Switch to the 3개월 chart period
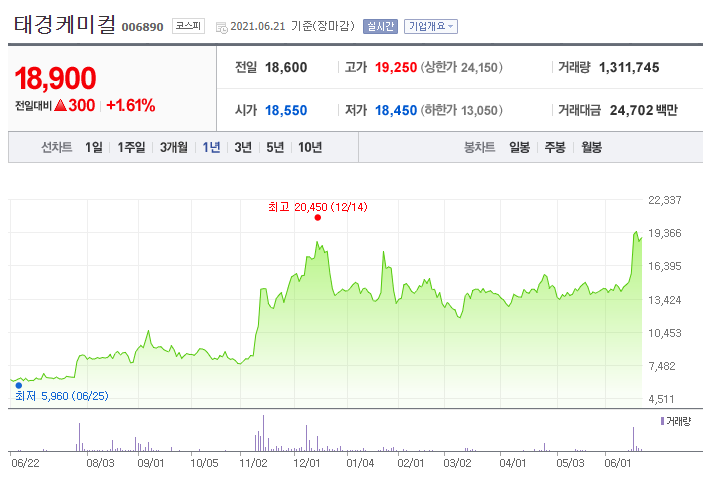The width and height of the screenshot is (703, 481). (174, 147)
